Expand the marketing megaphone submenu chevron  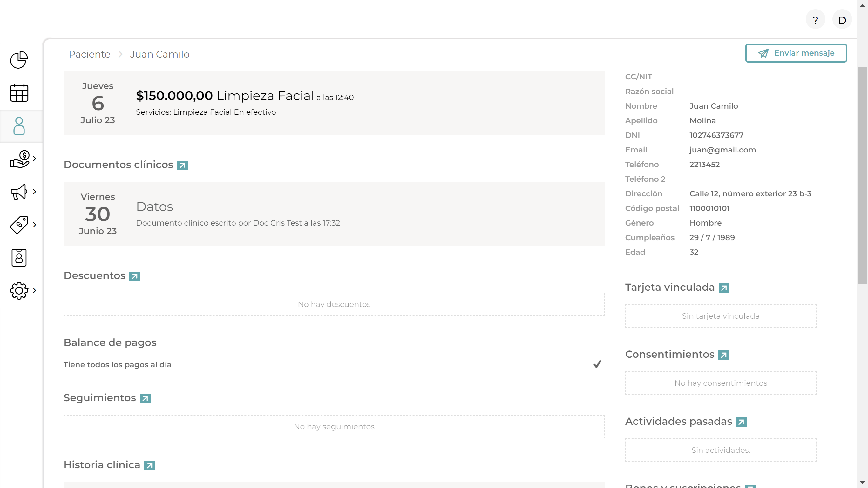pyautogui.click(x=34, y=192)
